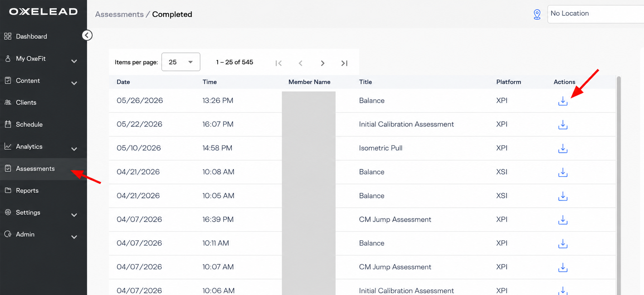Image resolution: width=644 pixels, height=295 pixels.
Task: Click the Platform column header
Action: [508, 82]
